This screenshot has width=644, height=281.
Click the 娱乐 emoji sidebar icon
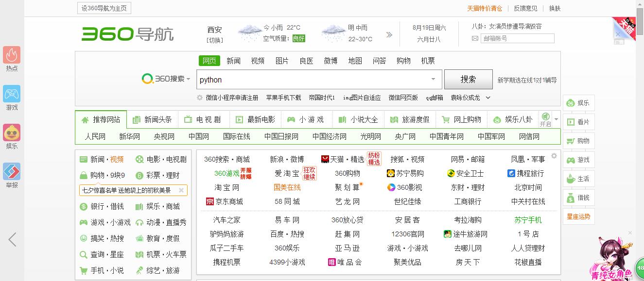click(12, 132)
